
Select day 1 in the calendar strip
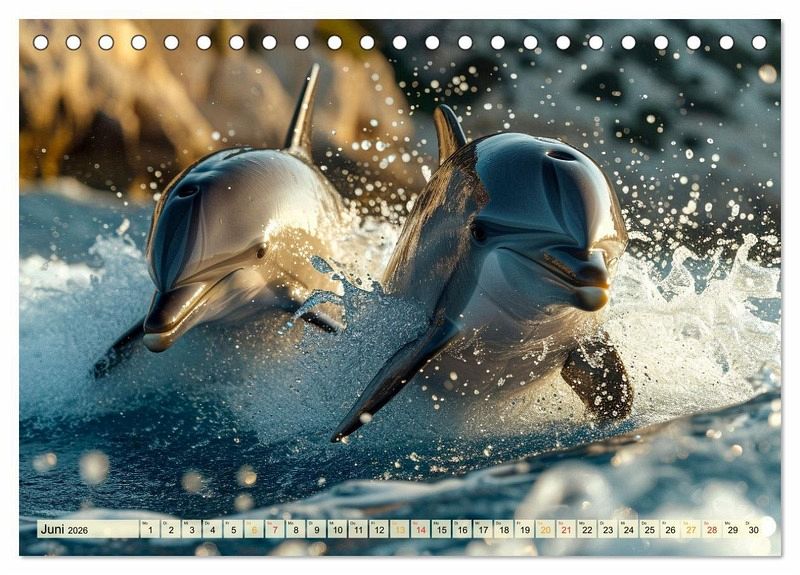pyautogui.click(x=149, y=529)
